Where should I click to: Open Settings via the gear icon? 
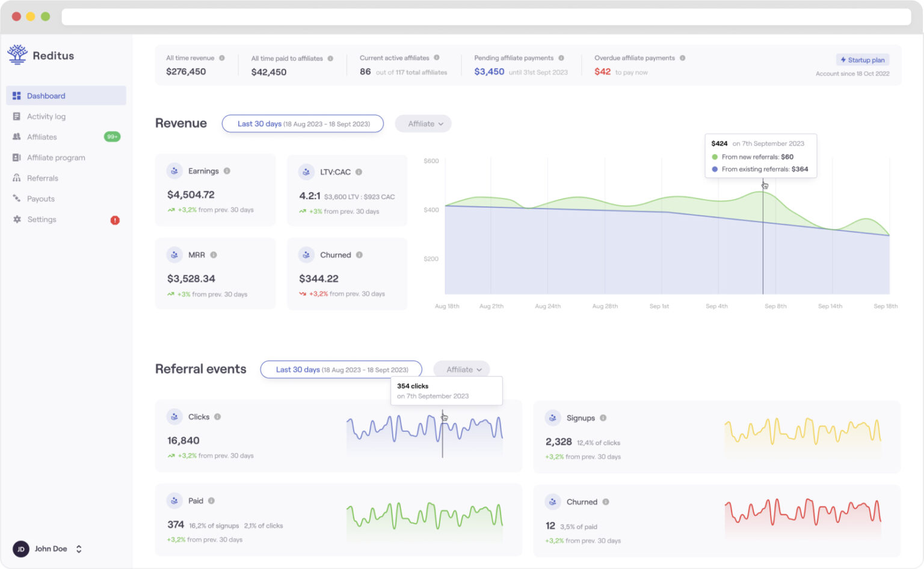16,219
